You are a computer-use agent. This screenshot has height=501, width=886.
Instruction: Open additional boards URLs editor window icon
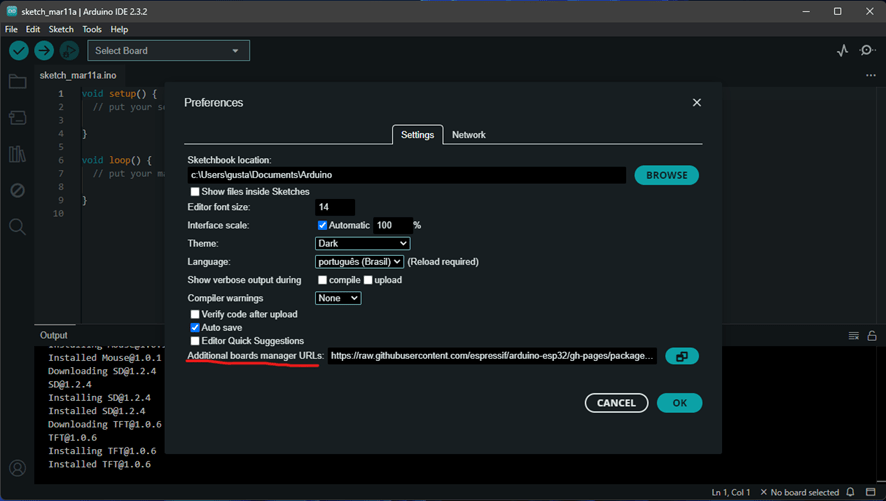(x=682, y=356)
